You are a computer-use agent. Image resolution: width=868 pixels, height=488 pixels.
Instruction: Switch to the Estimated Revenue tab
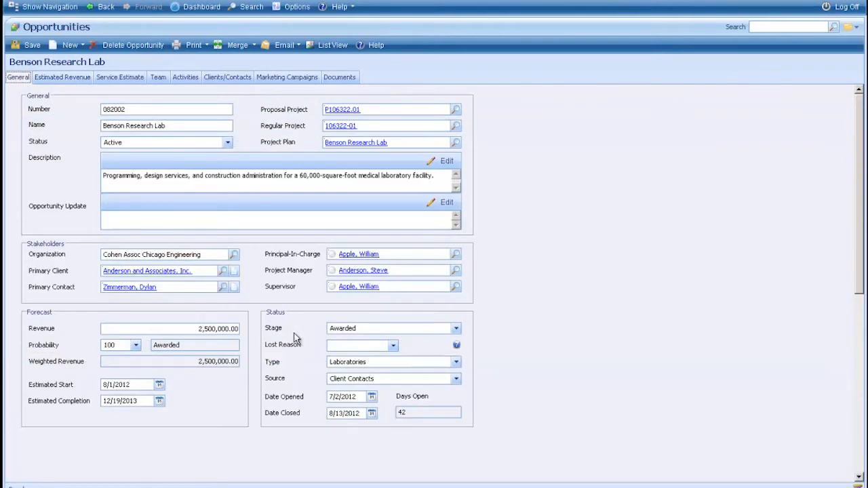[x=62, y=77]
